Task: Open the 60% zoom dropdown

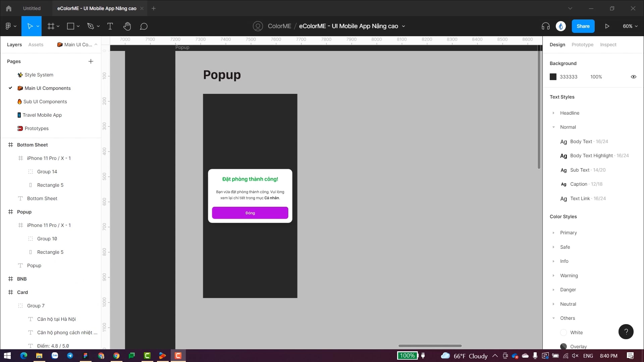Action: tap(630, 26)
